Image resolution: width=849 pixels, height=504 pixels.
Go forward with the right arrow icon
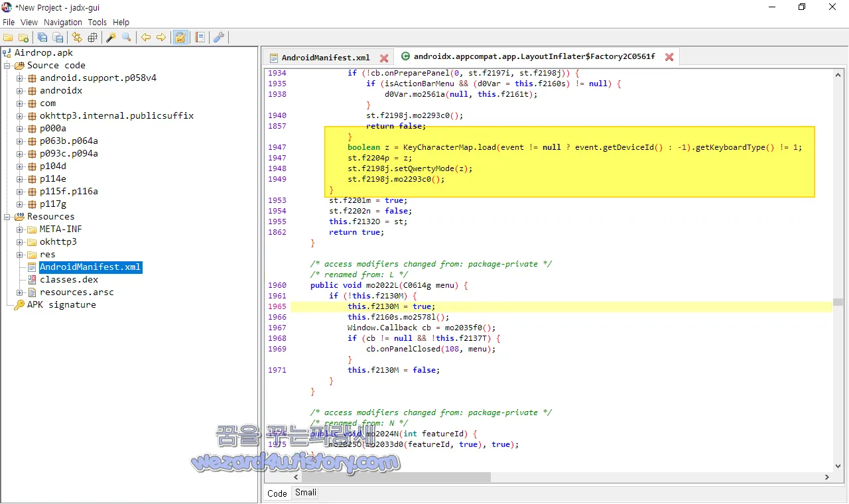click(x=161, y=38)
